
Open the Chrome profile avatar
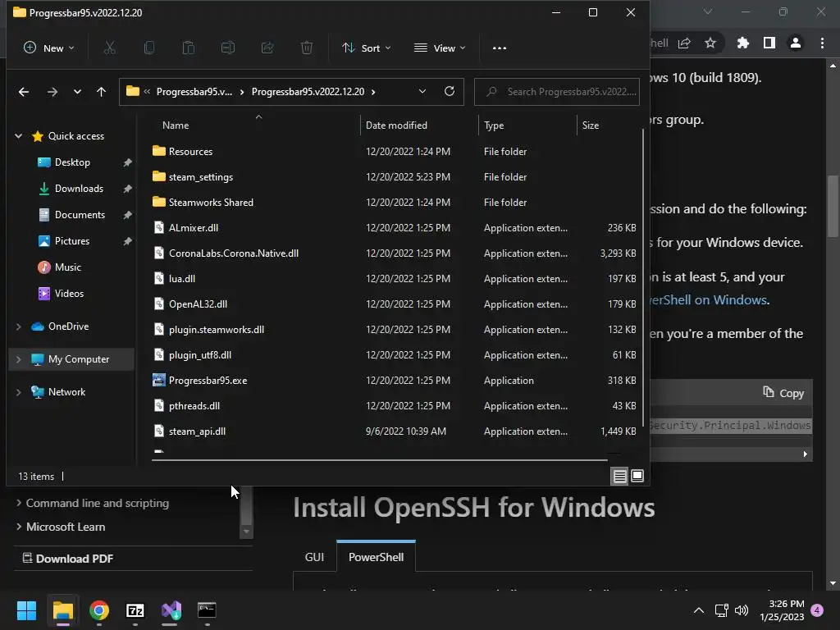point(796,43)
